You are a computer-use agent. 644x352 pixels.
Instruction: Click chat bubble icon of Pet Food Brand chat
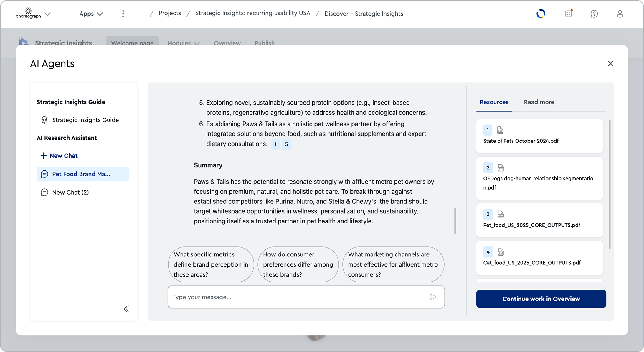44,174
